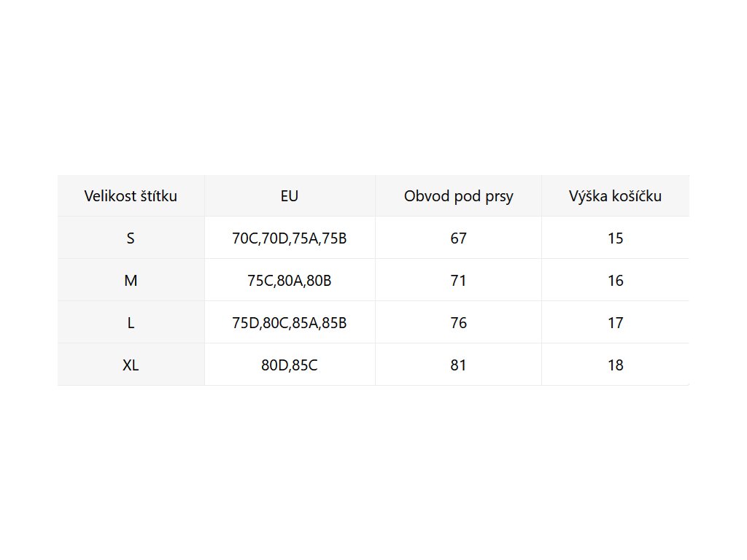Select the size 'S' row label

coord(131,238)
